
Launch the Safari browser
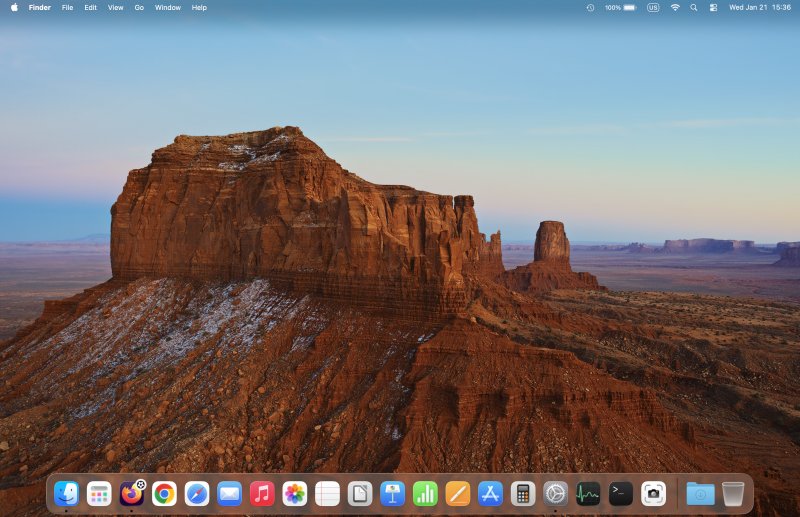(197, 493)
